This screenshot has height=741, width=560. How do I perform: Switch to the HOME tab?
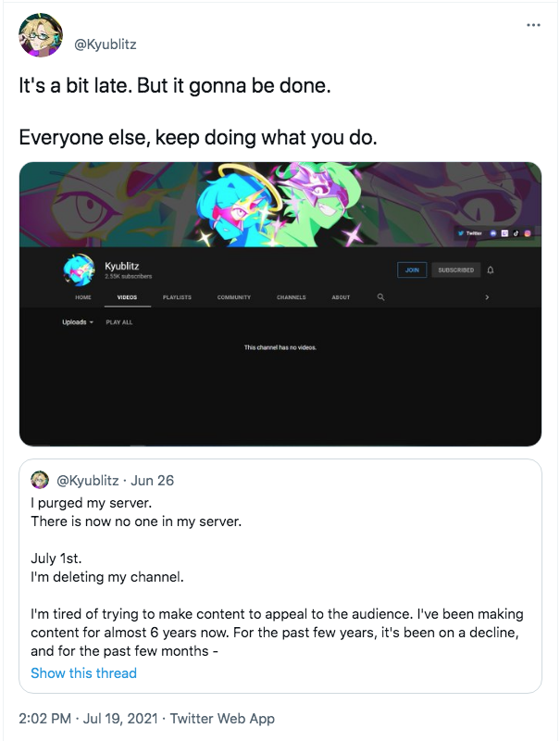[83, 297]
